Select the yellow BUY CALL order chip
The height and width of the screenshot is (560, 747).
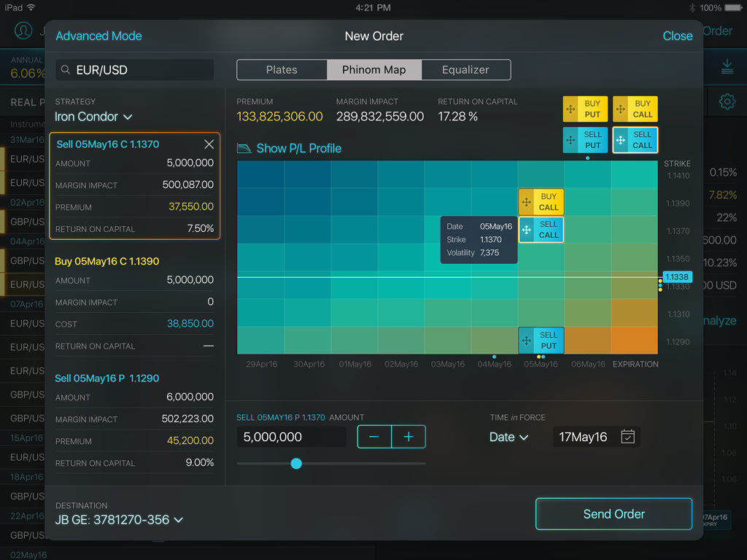pyautogui.click(x=635, y=109)
